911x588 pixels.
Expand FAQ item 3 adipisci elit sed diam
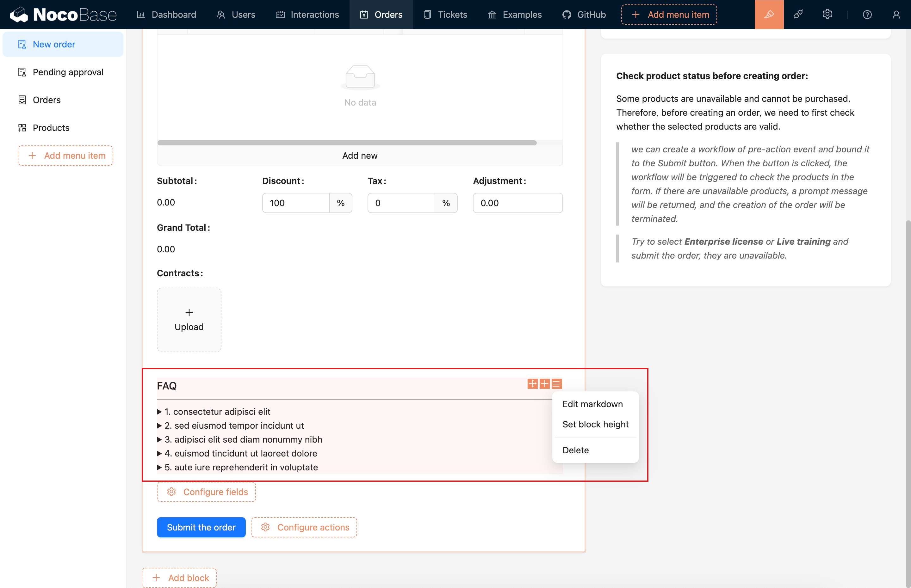[243, 439]
